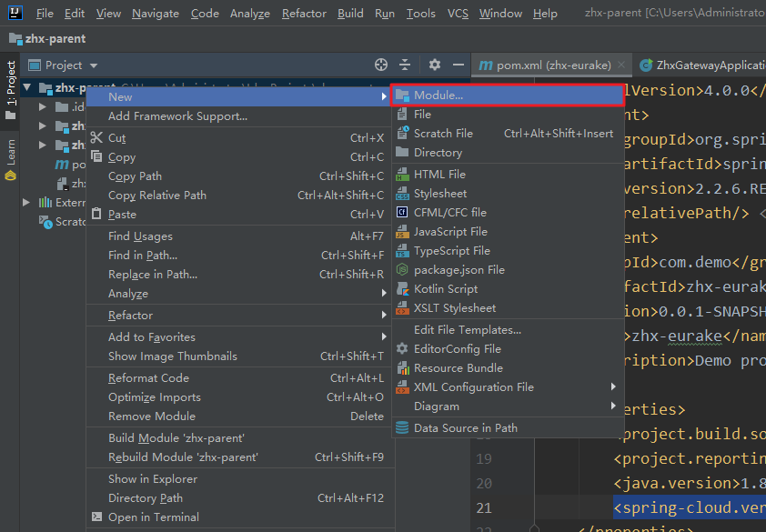Open the Navigate menu

(x=156, y=14)
